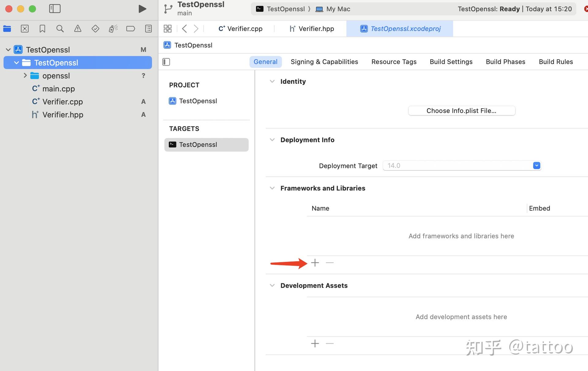Open the source control navigator icon
The height and width of the screenshot is (371, 588).
[x=25, y=29]
